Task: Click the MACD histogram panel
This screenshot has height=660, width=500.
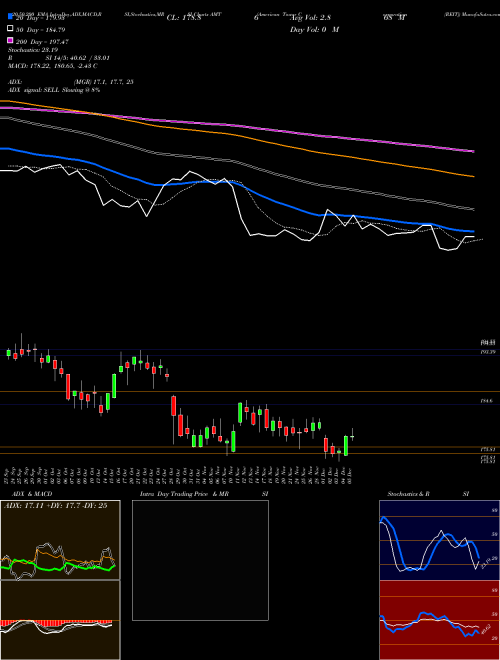Action: coord(60,620)
